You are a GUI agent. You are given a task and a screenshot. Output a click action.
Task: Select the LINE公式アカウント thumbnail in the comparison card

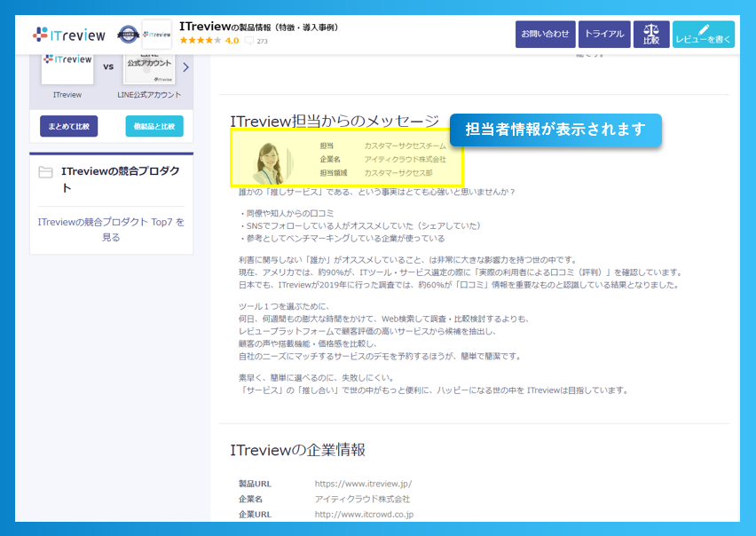[148, 67]
